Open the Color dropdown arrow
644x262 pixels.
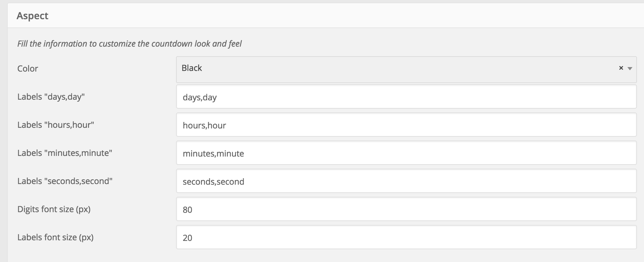point(630,68)
